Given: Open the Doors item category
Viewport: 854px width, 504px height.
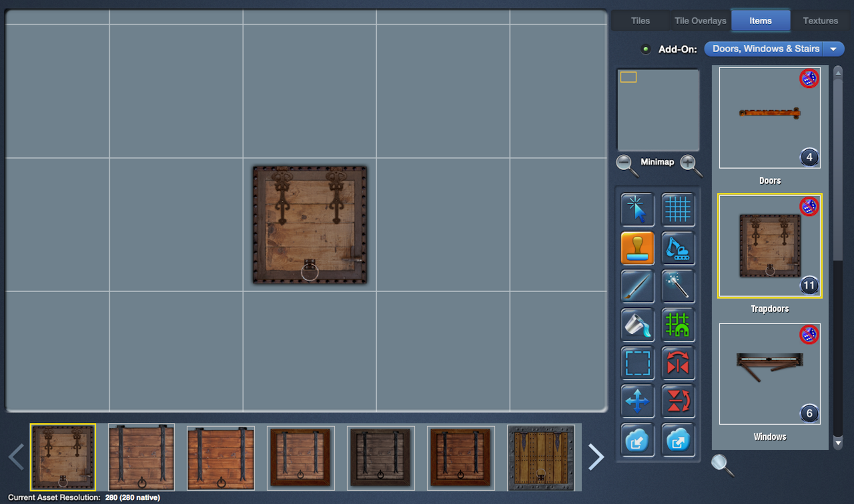Looking at the screenshot, I should point(770,117).
